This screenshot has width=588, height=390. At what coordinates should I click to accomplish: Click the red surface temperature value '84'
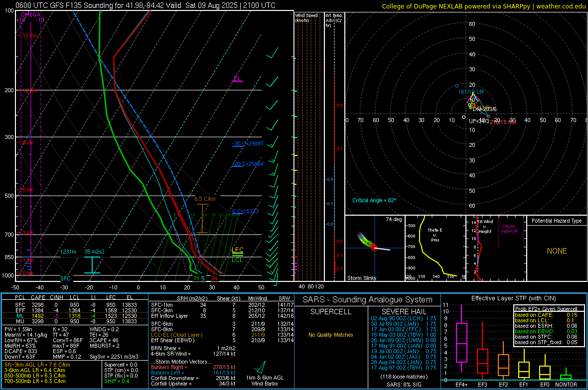pyautogui.click(x=214, y=278)
